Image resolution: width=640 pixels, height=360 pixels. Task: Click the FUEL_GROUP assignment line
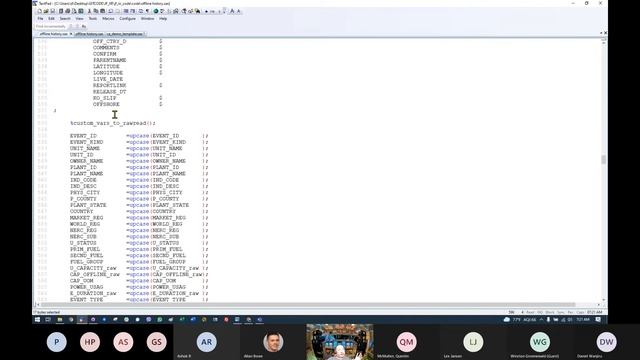139,262
